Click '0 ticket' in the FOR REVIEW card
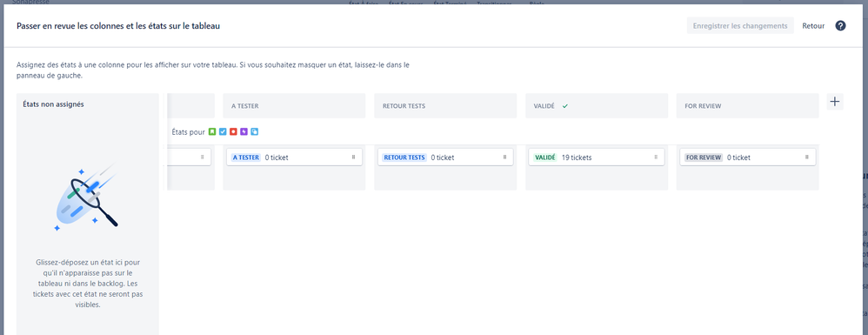Viewport: 868px width, 335px height. [x=738, y=157]
